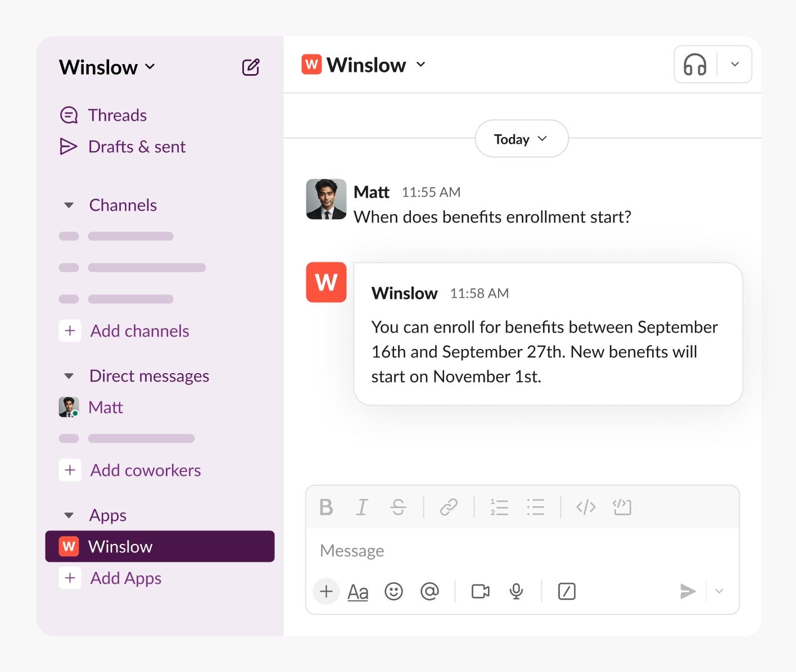
Task: Open Matt direct message in sidebar
Action: (91, 407)
